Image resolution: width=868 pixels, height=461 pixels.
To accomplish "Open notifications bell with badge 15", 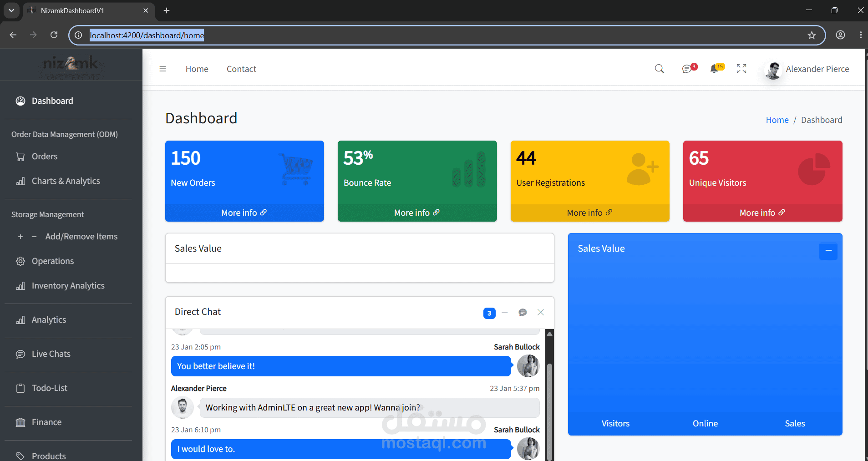I will [716, 68].
